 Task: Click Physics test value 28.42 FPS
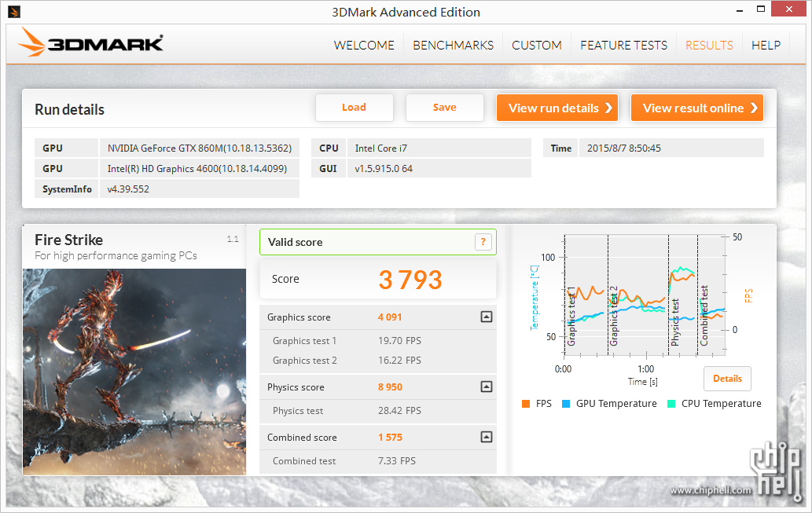[399, 411]
